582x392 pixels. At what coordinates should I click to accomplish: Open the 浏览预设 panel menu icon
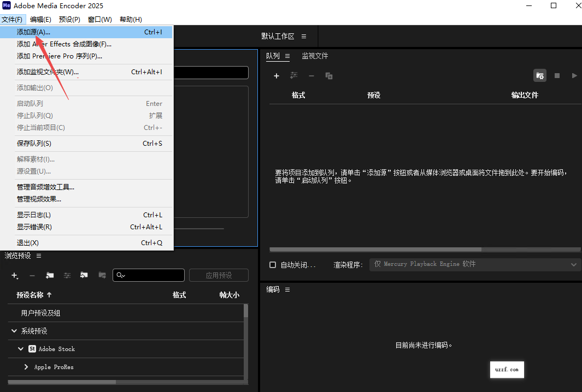[x=39, y=256]
